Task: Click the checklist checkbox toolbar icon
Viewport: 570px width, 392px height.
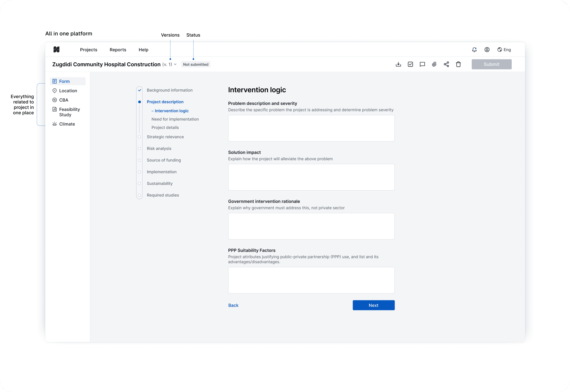Action: coord(410,64)
